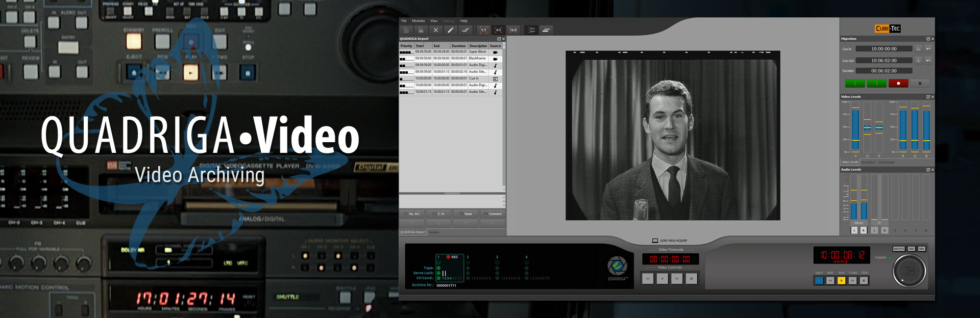
Task: Toggle the 4:3 aspect ratio button
Action: [x=498, y=30]
